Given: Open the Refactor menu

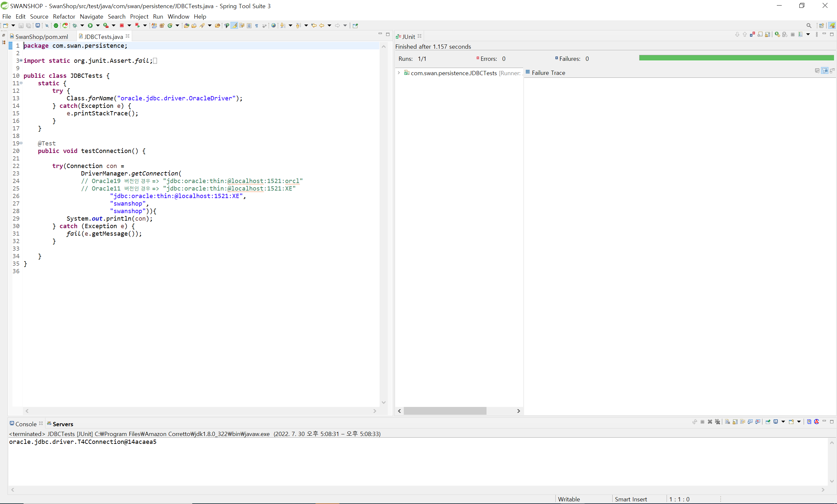Looking at the screenshot, I should pyautogui.click(x=64, y=16).
